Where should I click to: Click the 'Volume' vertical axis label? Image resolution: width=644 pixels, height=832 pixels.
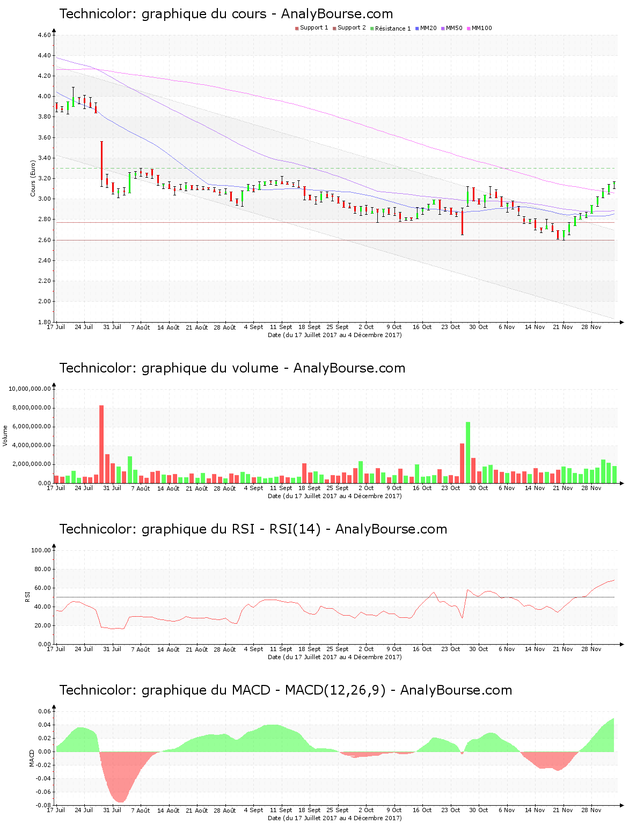tap(5, 435)
